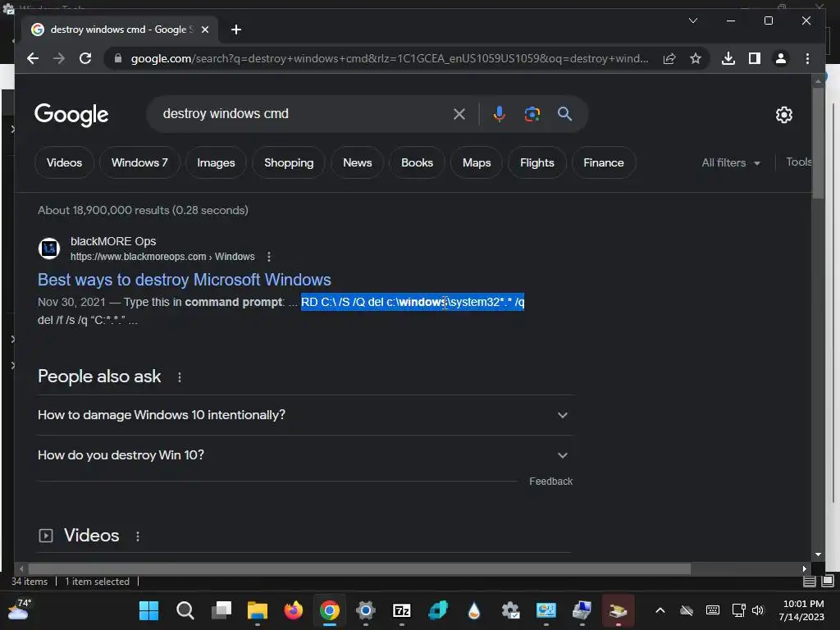Screen dimensions: 840x630
Task: Click the vertical page scrollbar thumb
Action: pos(818,143)
